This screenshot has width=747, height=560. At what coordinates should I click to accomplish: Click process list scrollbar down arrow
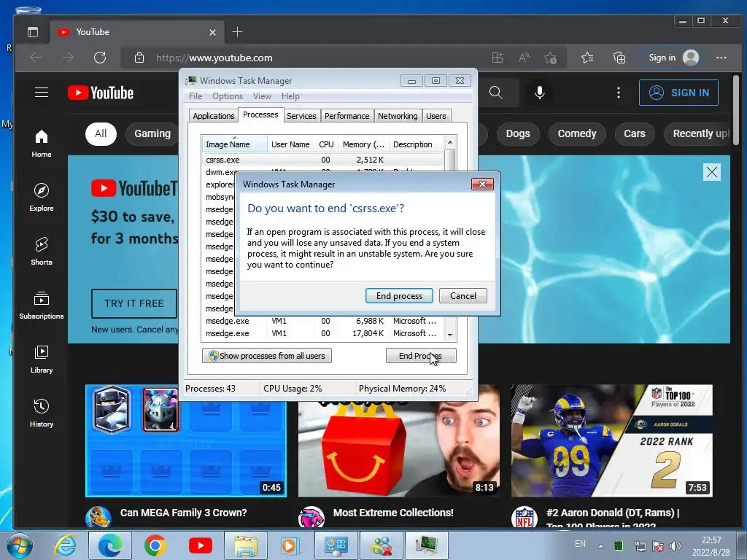(x=450, y=335)
